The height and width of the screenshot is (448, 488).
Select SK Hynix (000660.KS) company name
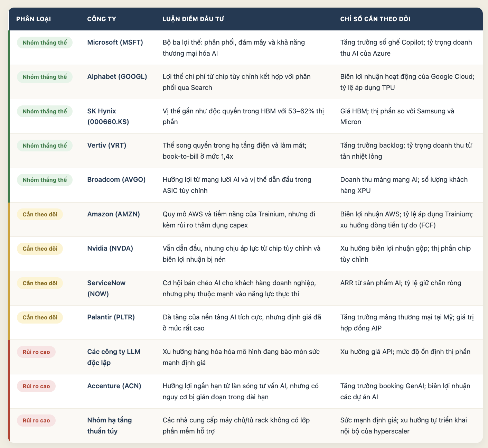pos(108,116)
